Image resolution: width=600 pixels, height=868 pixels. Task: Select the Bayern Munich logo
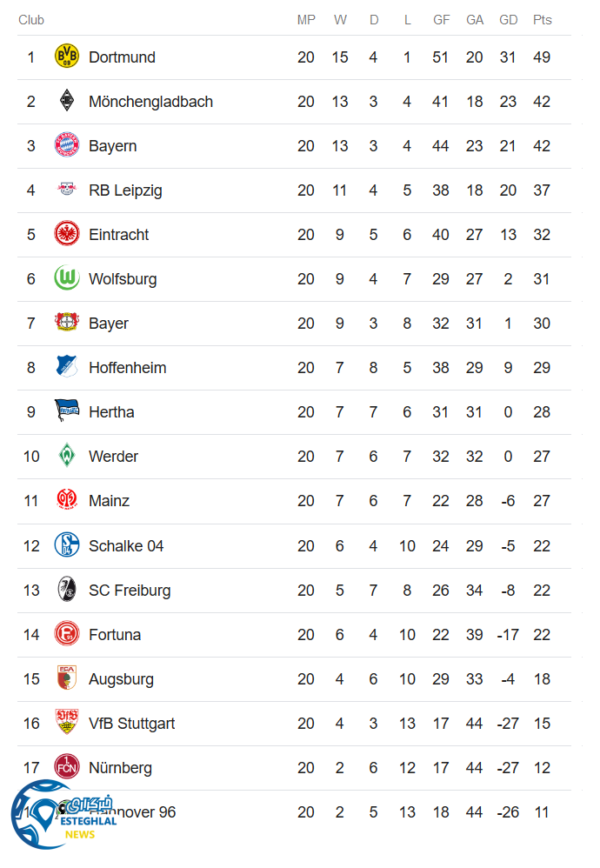click(67, 146)
